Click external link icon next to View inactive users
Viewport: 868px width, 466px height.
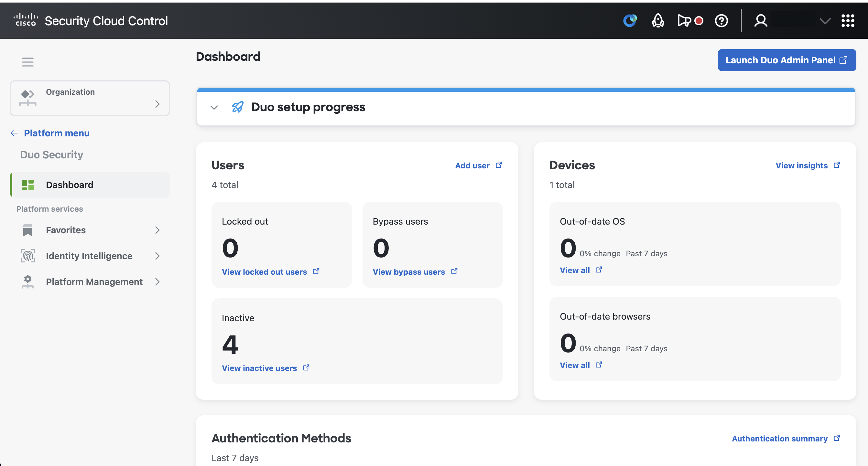[306, 368]
